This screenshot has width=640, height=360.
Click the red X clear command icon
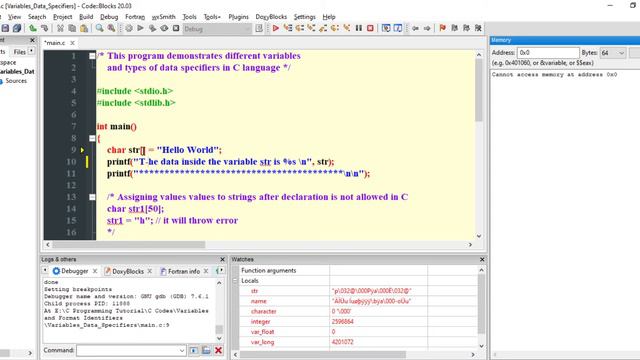(218, 350)
